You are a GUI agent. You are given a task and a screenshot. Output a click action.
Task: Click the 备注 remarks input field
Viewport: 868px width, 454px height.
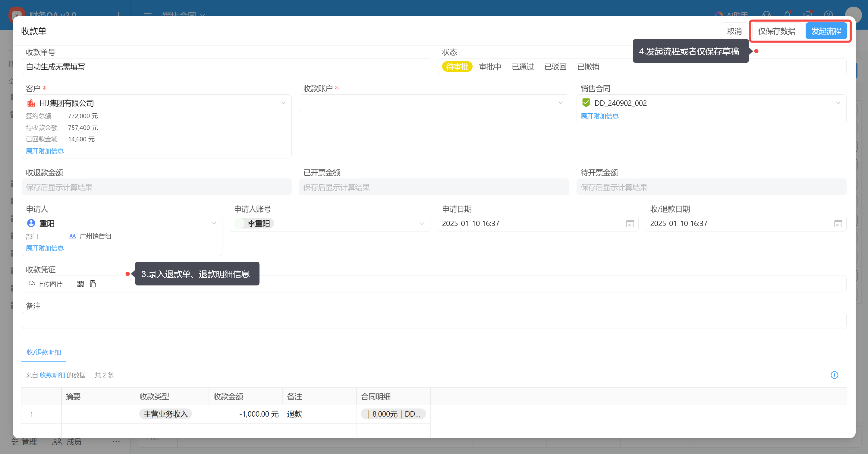[x=434, y=320]
